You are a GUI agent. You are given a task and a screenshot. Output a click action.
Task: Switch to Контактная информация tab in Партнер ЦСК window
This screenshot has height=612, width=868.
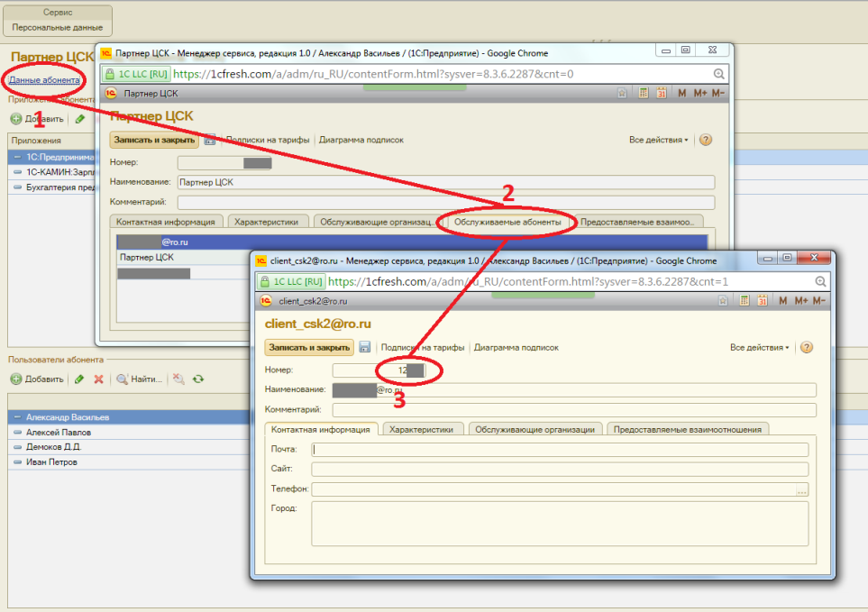[166, 222]
